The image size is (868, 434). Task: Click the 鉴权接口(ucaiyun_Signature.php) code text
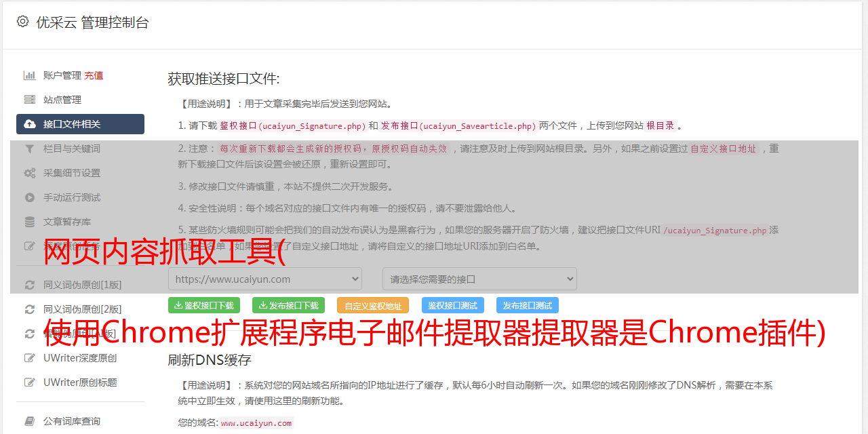[292, 126]
